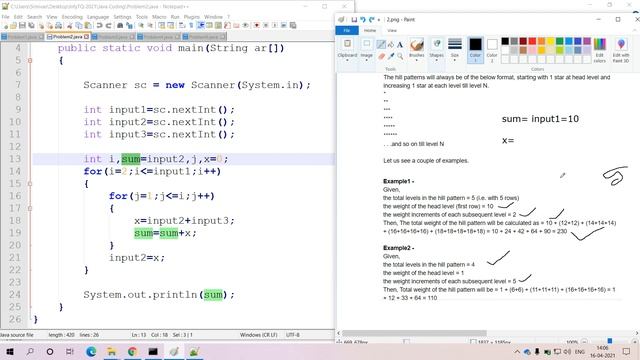Select the Fill bucket tool in Paint
This screenshot has height=360, width=640.
pos(391,44)
